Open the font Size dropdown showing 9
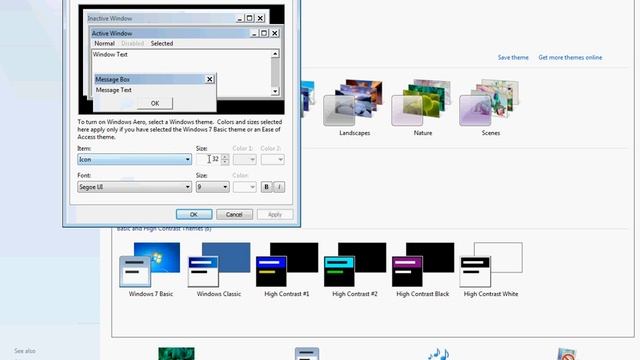Image resolution: width=640 pixels, height=360 pixels. click(212, 187)
